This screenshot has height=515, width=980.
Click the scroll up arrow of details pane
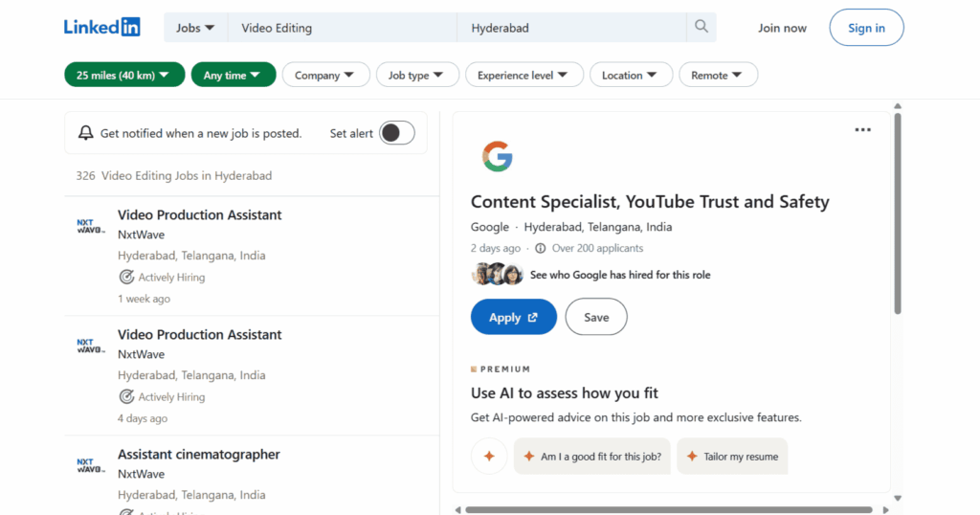898,106
